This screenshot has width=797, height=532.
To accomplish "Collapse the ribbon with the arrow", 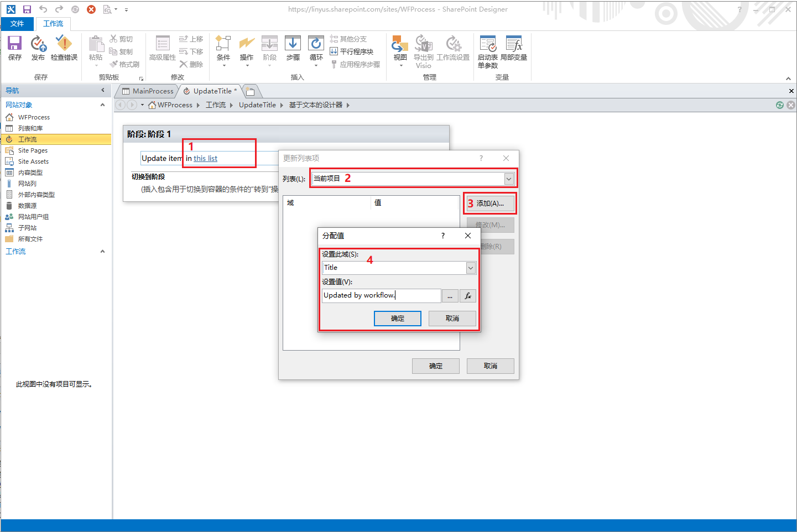I will point(788,78).
